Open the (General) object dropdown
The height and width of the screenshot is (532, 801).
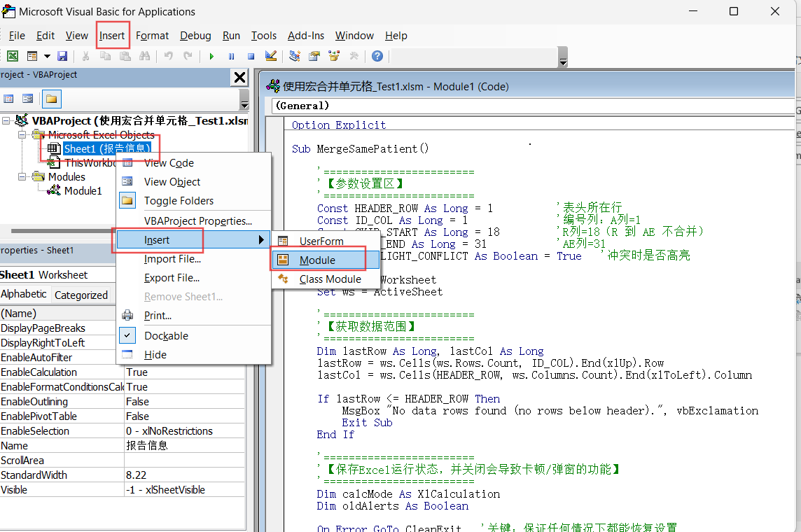point(534,106)
